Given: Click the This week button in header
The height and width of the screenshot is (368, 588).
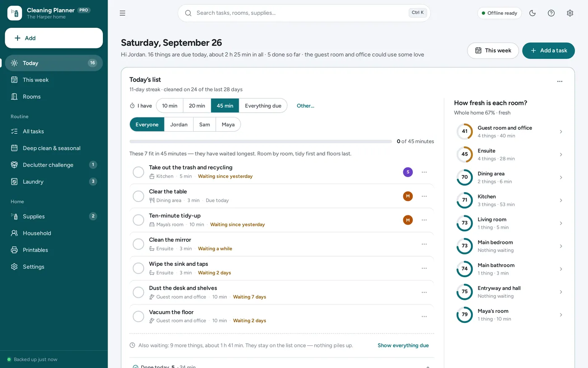Looking at the screenshot, I should [493, 50].
